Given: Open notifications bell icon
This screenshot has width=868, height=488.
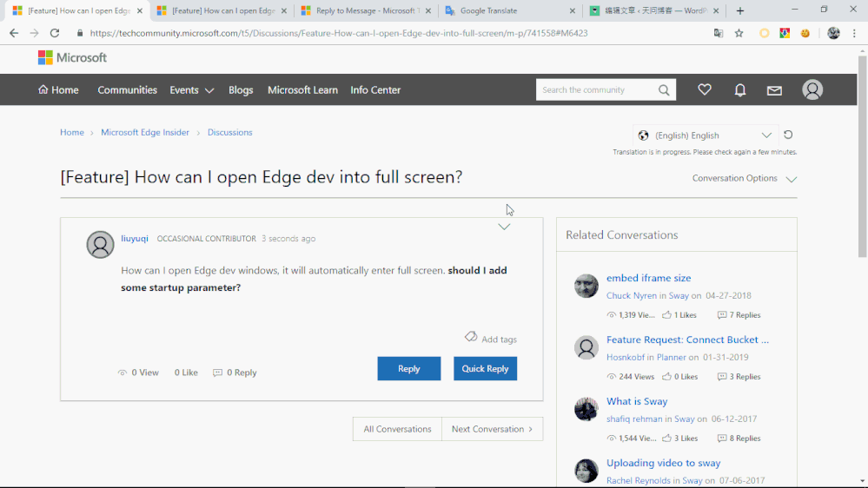Looking at the screenshot, I should (740, 89).
